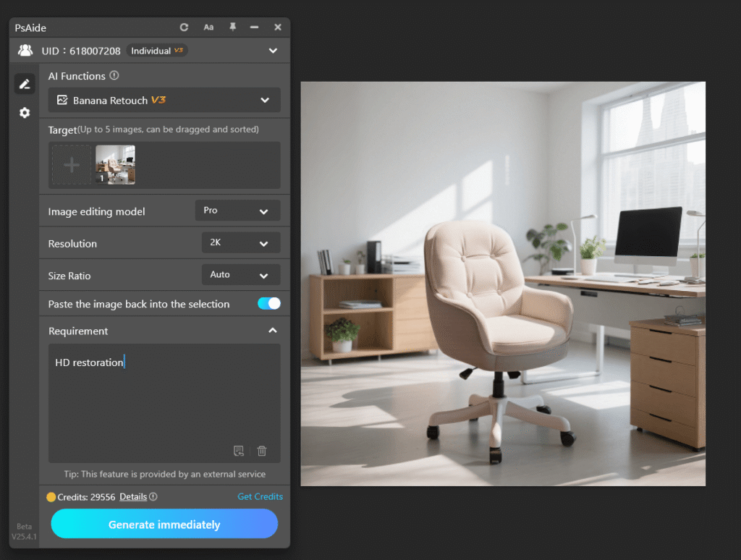The height and width of the screenshot is (560, 741).
Task: Click the user account icon beside the UID
Action: 25,50
